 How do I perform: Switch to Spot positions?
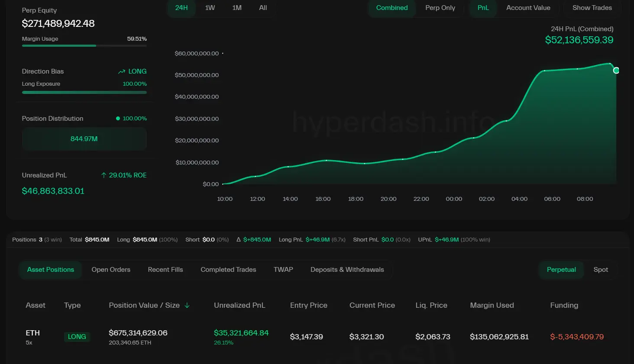pyautogui.click(x=600, y=270)
